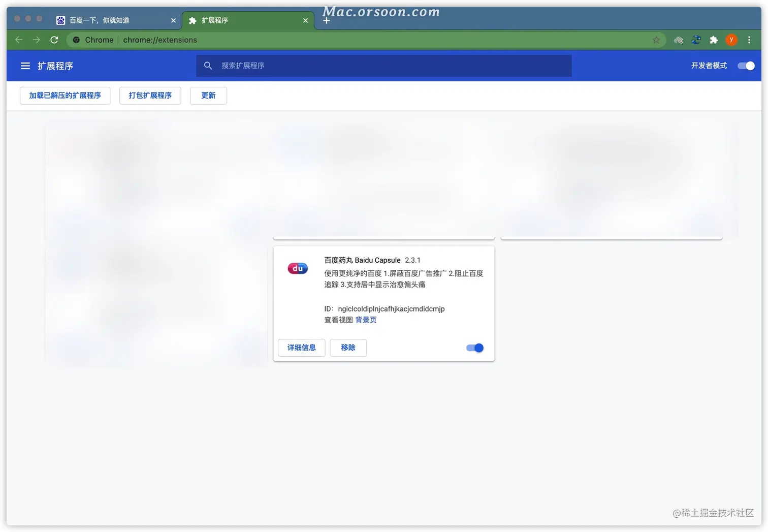Open the profile avatar labeled y
Screen dimensions: 768x532
731,40
